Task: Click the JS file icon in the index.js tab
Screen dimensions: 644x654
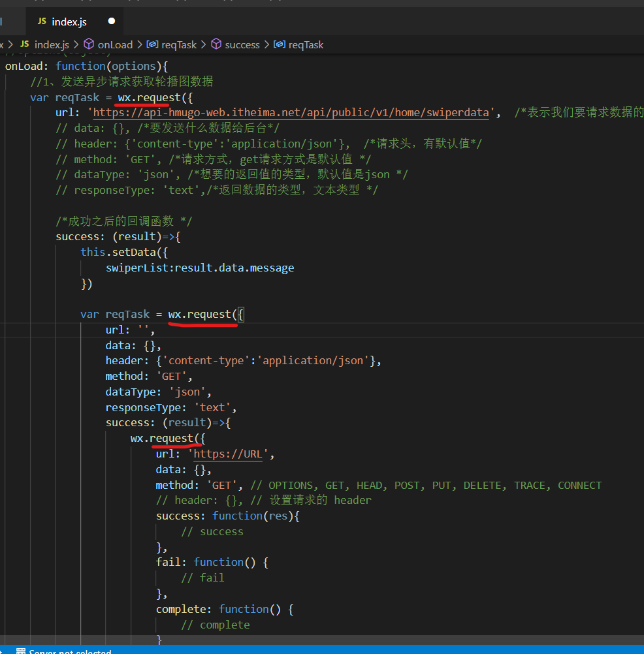Action: tap(42, 22)
